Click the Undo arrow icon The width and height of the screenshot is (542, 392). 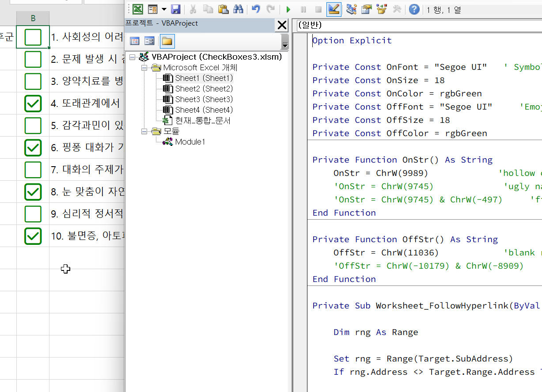256,9
